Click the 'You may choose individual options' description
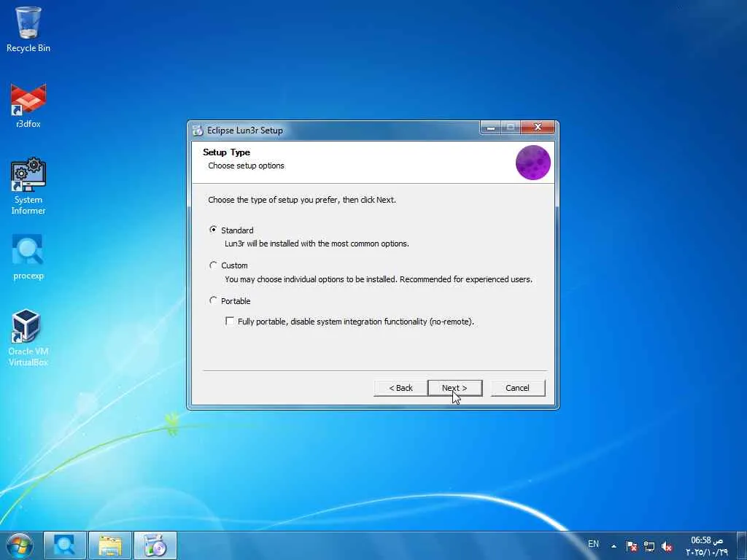 (x=379, y=279)
